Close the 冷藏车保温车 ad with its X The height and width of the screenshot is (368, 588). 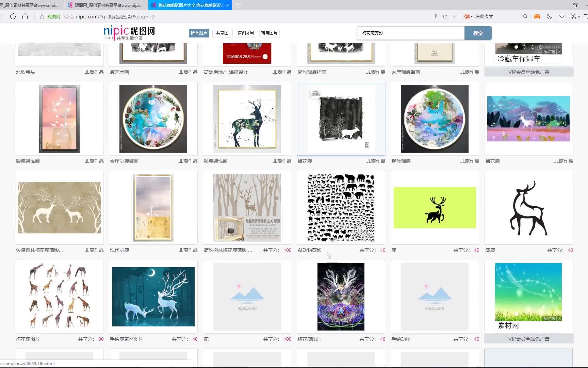tap(559, 52)
